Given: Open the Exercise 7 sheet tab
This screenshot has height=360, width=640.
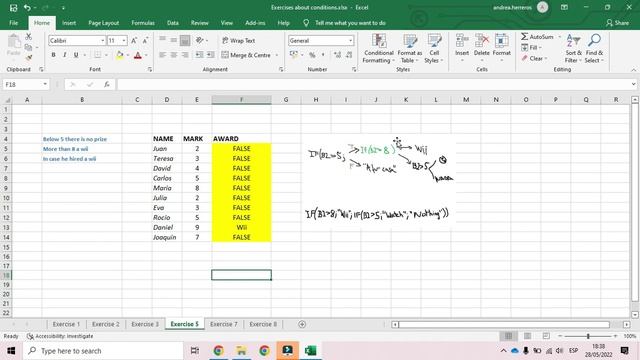Looking at the screenshot, I should (223, 324).
